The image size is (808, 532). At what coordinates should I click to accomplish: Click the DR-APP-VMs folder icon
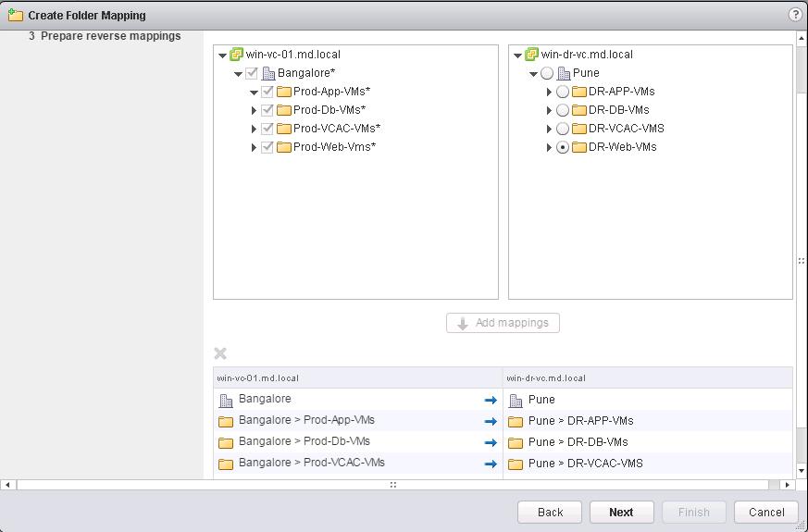(579, 92)
